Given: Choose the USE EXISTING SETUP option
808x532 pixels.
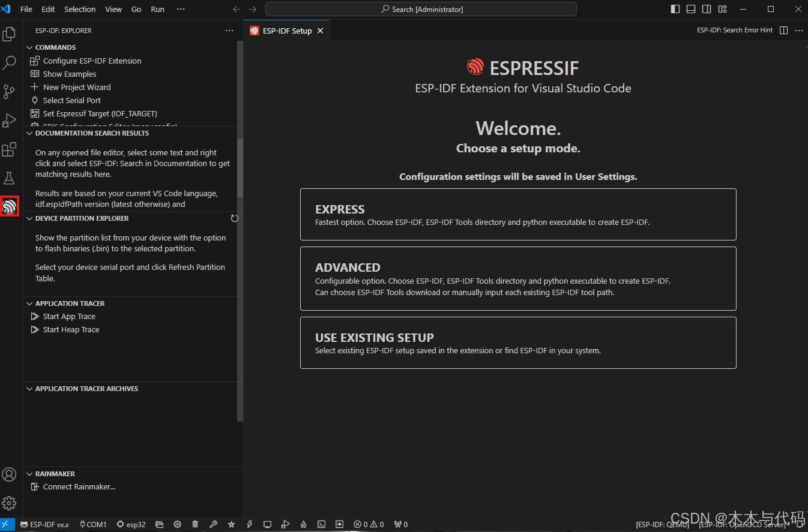Looking at the screenshot, I should point(518,342).
